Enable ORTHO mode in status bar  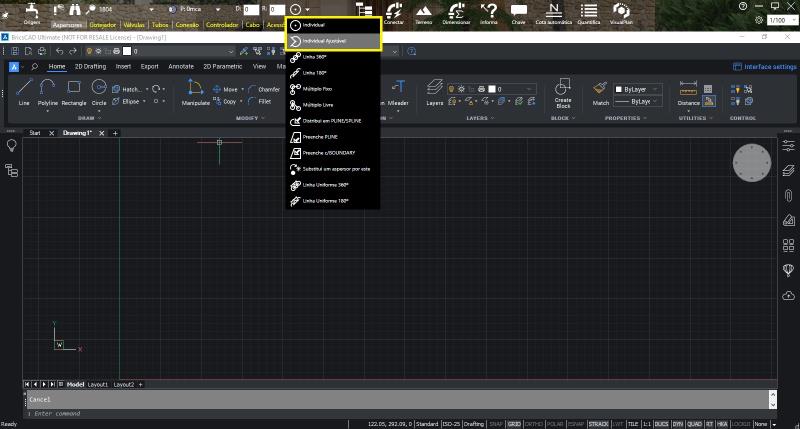tap(533, 424)
